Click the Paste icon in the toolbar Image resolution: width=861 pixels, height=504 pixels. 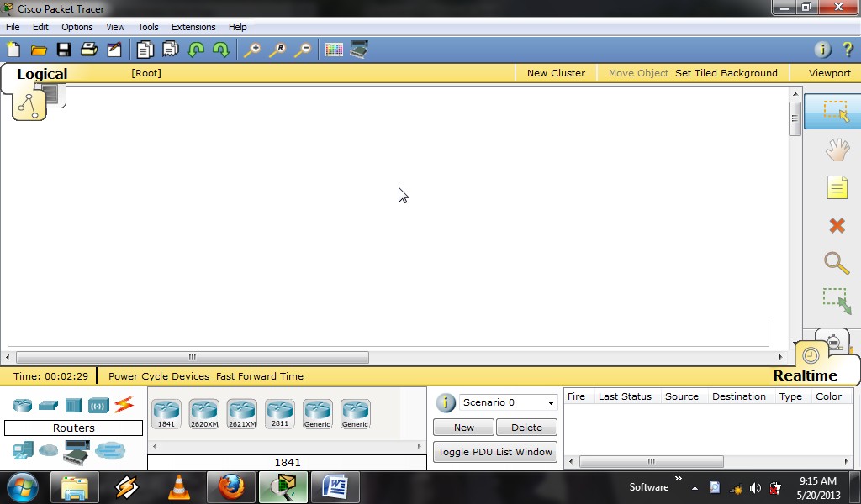coord(170,50)
